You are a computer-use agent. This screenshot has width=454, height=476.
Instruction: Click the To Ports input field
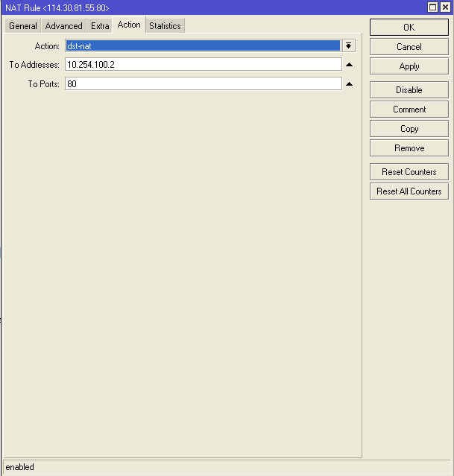[203, 83]
